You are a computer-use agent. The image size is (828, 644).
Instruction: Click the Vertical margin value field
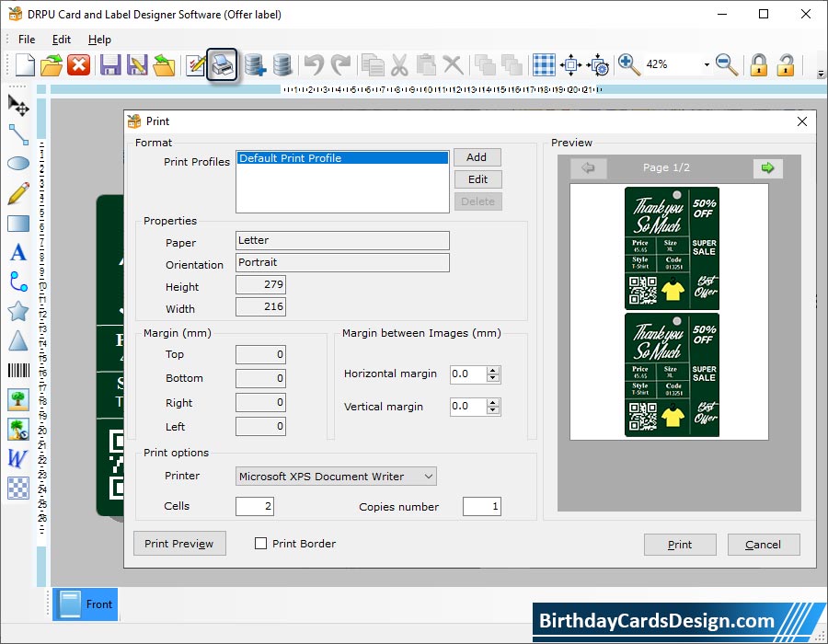point(468,406)
